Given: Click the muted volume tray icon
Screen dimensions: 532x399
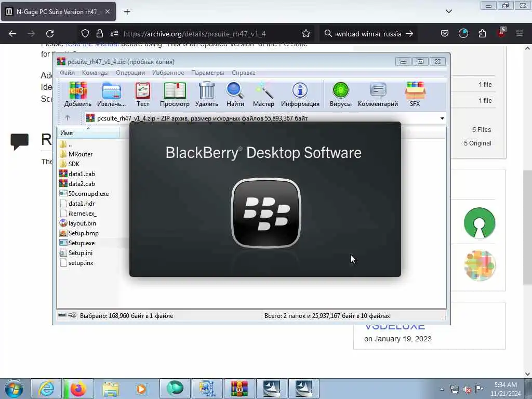Looking at the screenshot, I should pyautogui.click(x=467, y=390).
